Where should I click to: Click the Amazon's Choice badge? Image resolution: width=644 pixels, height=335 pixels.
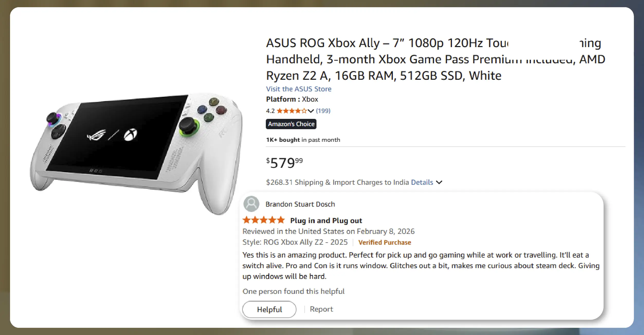point(291,124)
